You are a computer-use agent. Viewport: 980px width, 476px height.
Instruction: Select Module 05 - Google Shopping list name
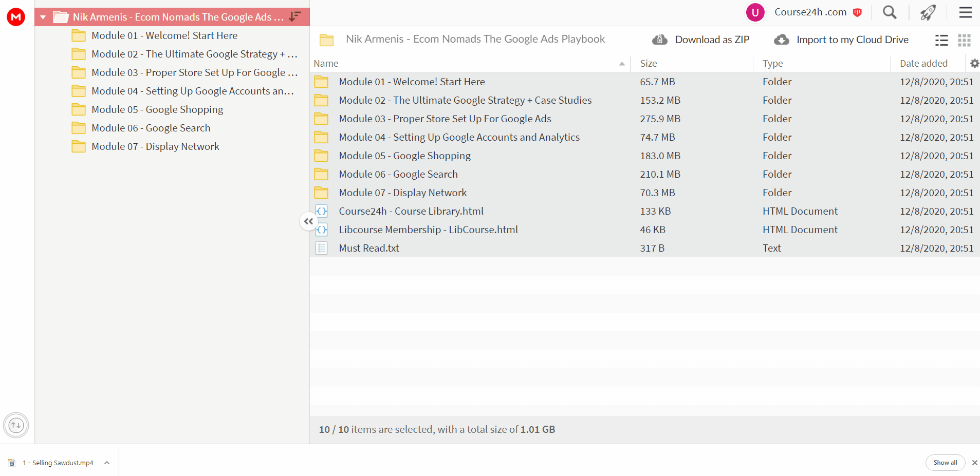click(404, 156)
